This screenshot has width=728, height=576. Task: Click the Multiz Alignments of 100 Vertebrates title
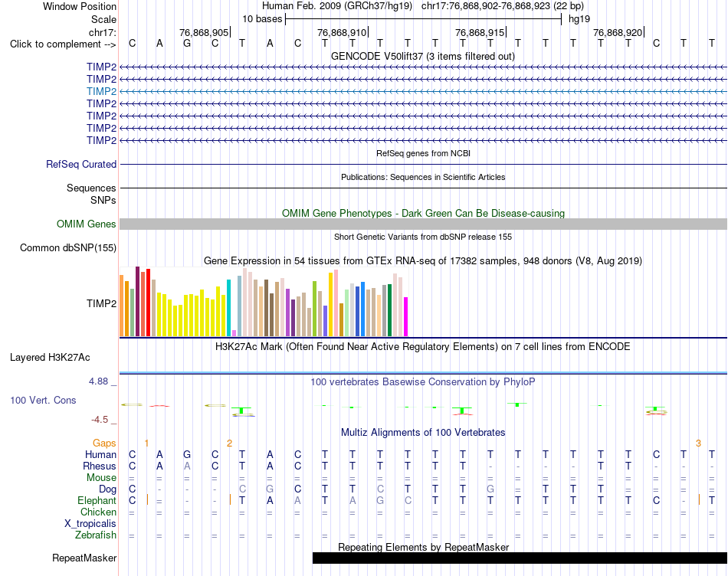[423, 433]
